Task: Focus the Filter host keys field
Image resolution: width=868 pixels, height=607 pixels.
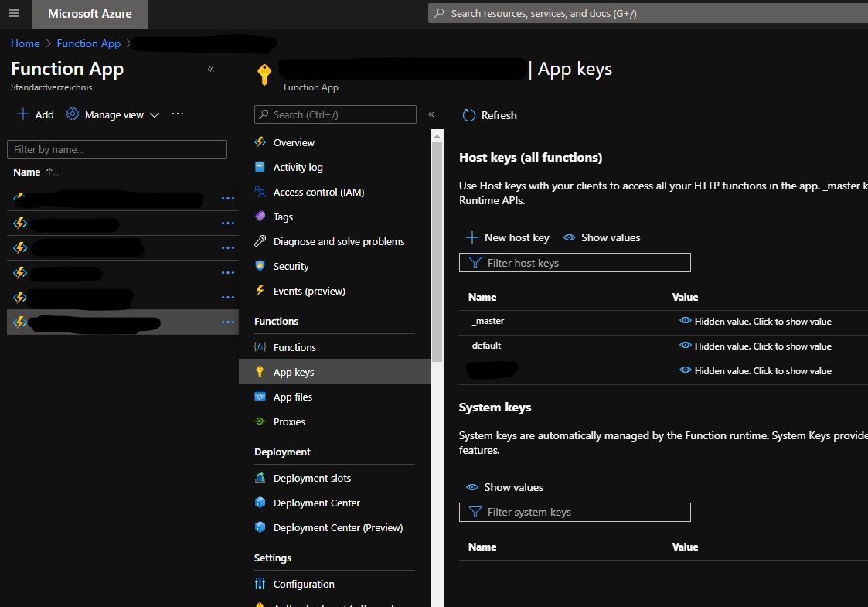Action: click(574, 262)
